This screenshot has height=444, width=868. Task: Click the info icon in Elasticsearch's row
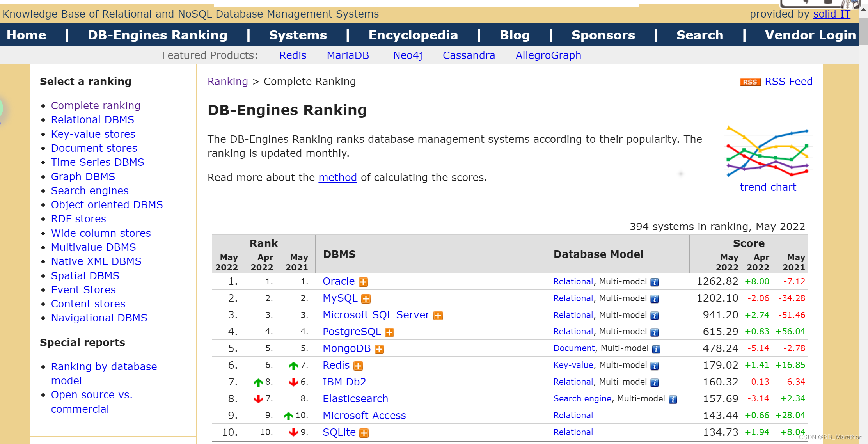click(673, 399)
